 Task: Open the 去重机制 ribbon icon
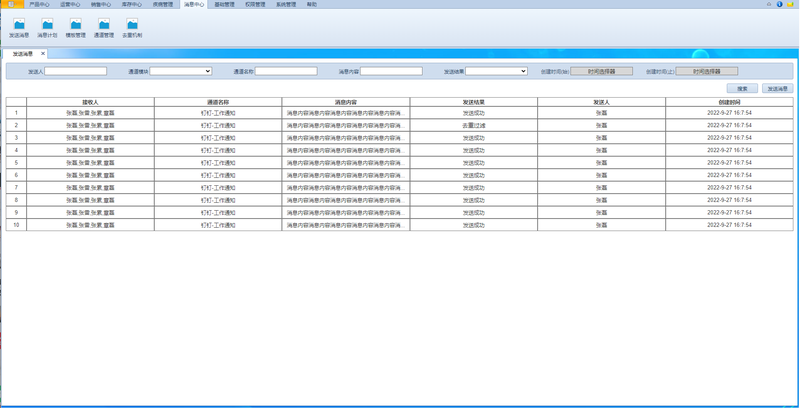tap(132, 28)
